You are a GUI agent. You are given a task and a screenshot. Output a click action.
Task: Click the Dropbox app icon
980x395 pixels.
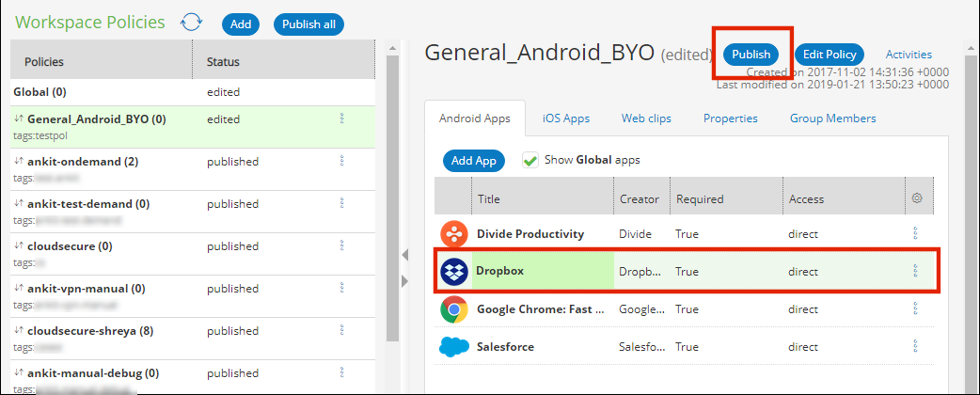(454, 271)
